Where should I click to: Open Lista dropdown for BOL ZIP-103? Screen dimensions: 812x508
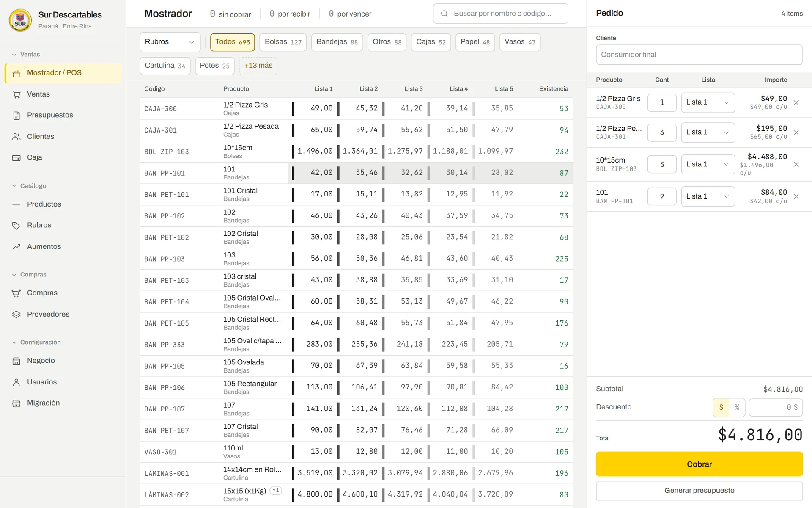tap(708, 164)
